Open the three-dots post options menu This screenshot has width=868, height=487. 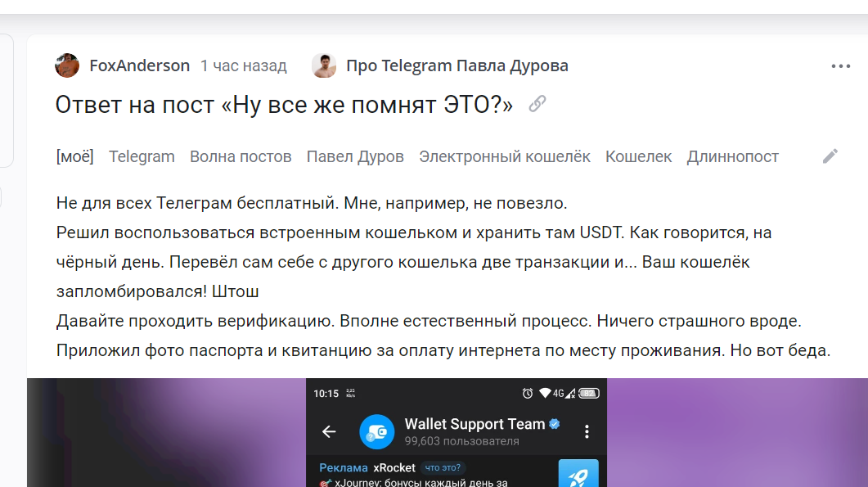840,66
